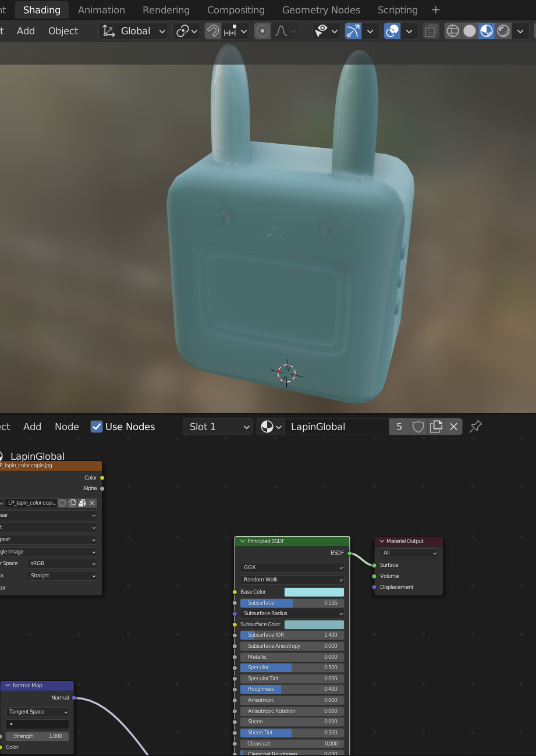Collapse the Principled BSDF node
Image resolution: width=536 pixels, height=756 pixels.
[x=243, y=541]
